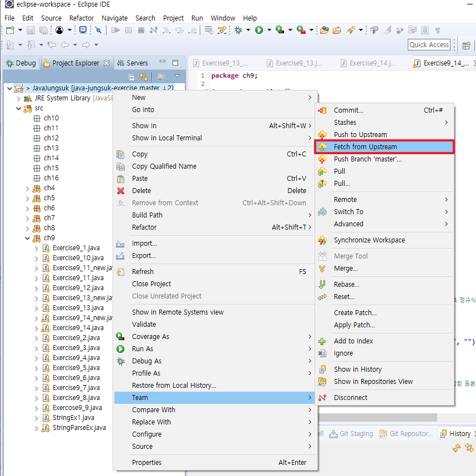The width and height of the screenshot is (476, 476).
Task: Click the Debug bug toolbar icon
Action: 239,30
